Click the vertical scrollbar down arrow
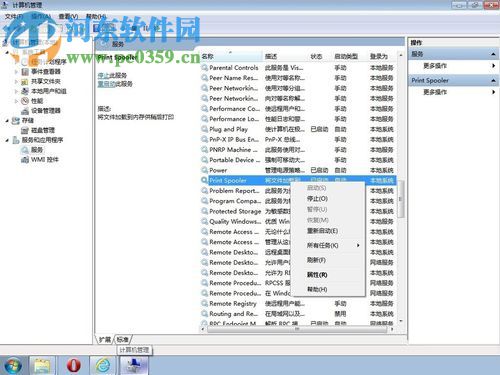 (x=401, y=321)
